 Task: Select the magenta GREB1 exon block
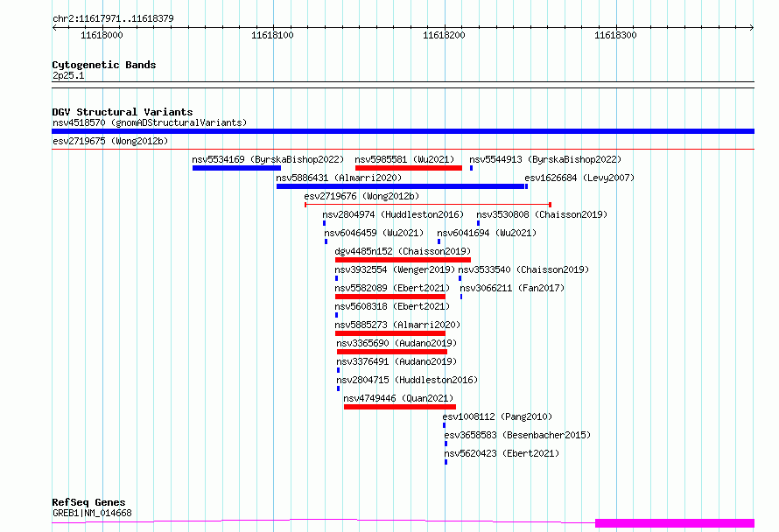675,523
